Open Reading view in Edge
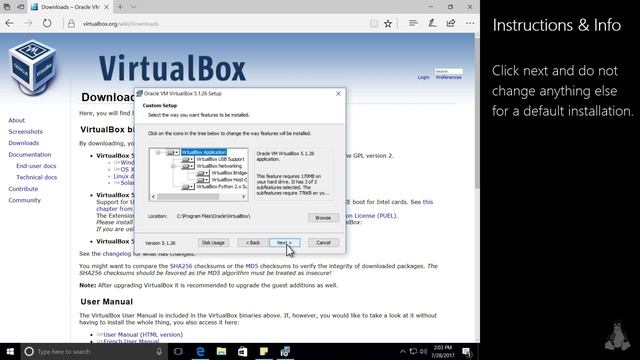Image resolution: width=640 pixels, height=360 pixels. pos(374,24)
